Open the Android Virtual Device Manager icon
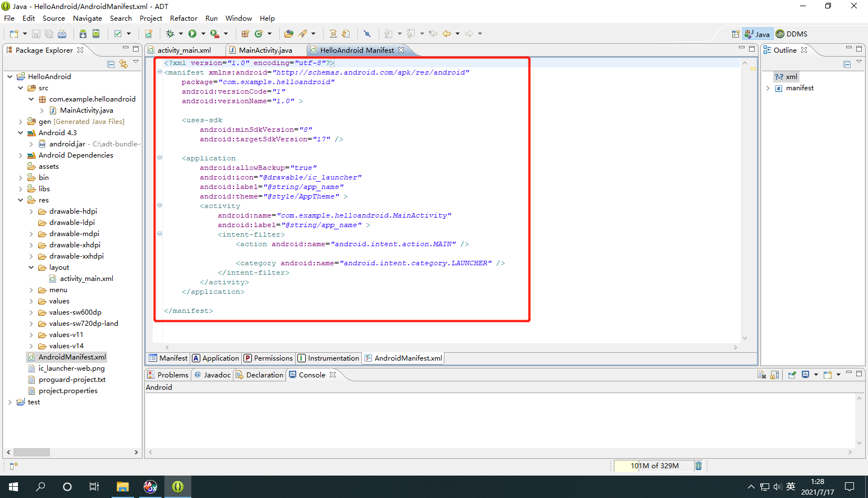 pos(96,34)
